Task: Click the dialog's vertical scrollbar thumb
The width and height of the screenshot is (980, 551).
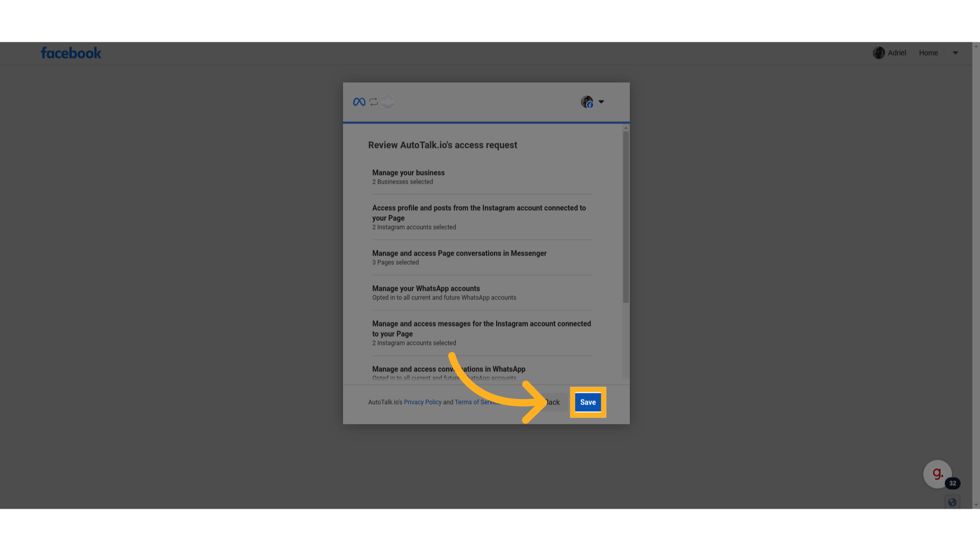Action: pos(626,217)
